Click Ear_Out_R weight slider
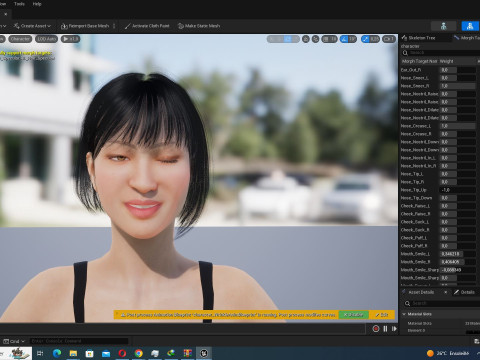Image resolution: width=480 pixels, height=360 pixels. [x=458, y=70]
